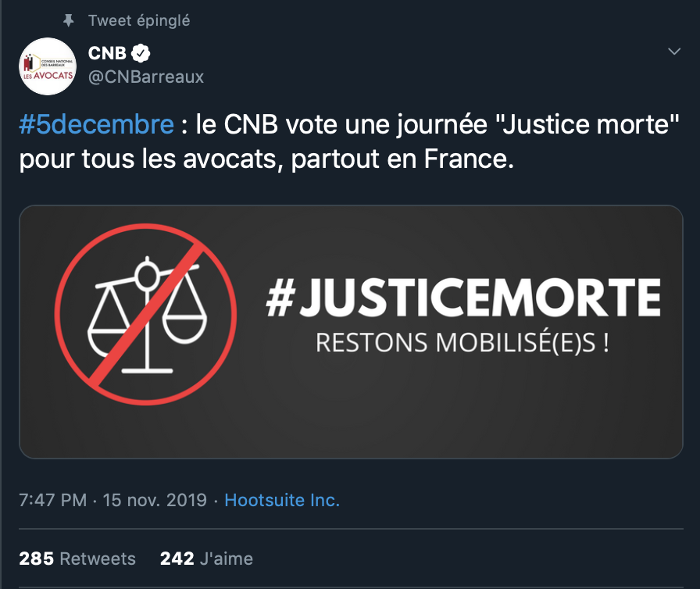Click the RESTONS MOBILISÉ(E)S ! caption
Image resolution: width=700 pixels, height=589 pixels.
coord(462,343)
